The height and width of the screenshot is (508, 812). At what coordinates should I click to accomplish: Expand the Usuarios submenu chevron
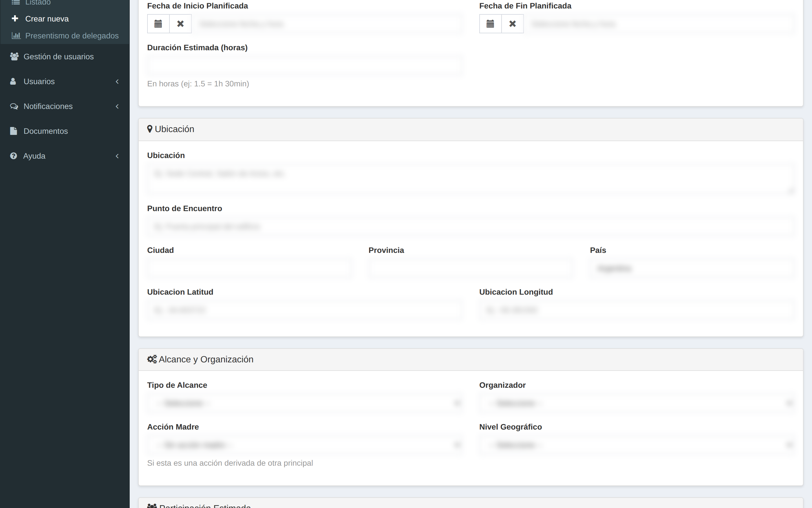pyautogui.click(x=117, y=81)
